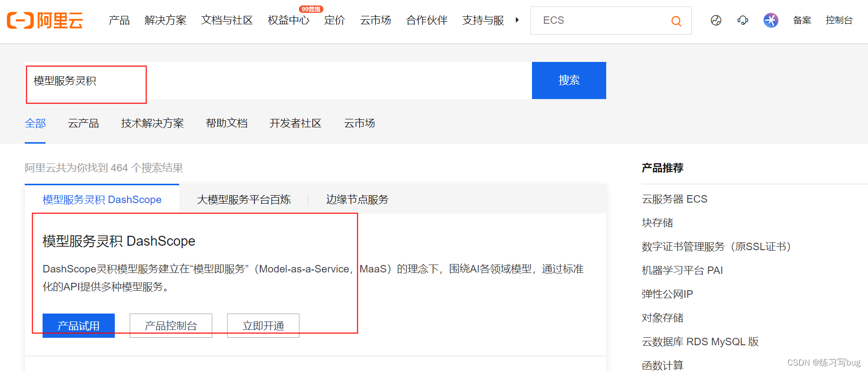Switch to 模型服务灵积 DashScope tab
Viewport: 868px width, 372px height.
(102, 200)
